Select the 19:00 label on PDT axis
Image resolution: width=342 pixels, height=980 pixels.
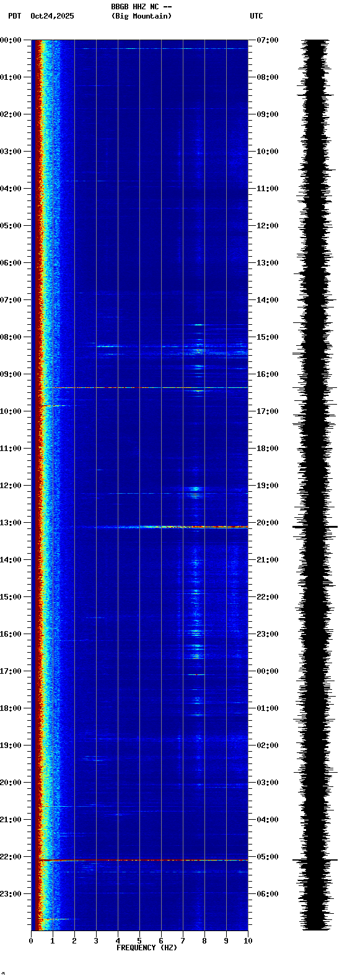pos(11,746)
